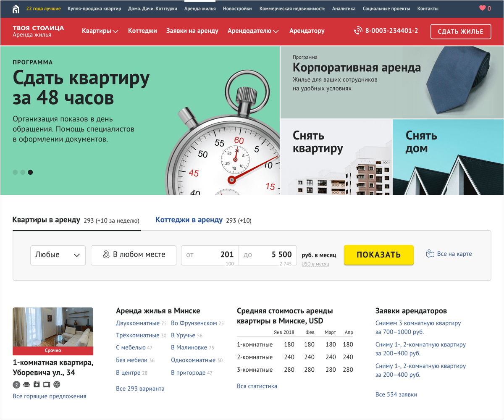Open favorites via the heart icon

tap(482, 8)
